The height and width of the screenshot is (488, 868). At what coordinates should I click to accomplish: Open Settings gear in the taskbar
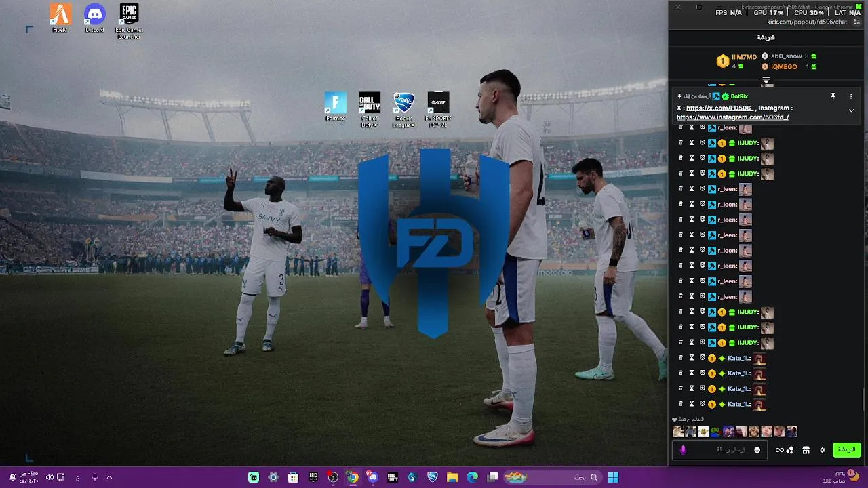[x=273, y=477]
